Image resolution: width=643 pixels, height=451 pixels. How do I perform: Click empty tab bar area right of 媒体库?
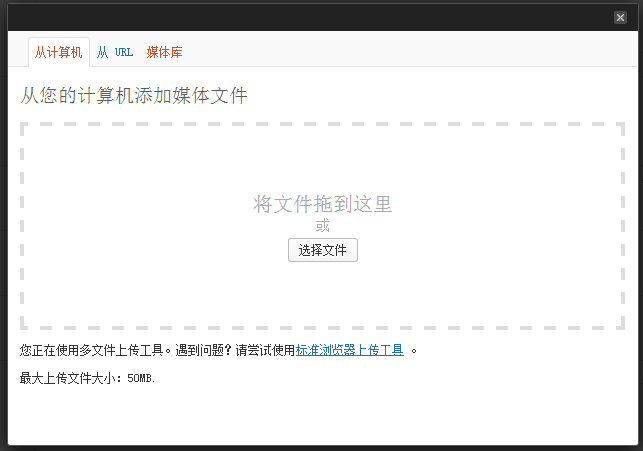400,52
